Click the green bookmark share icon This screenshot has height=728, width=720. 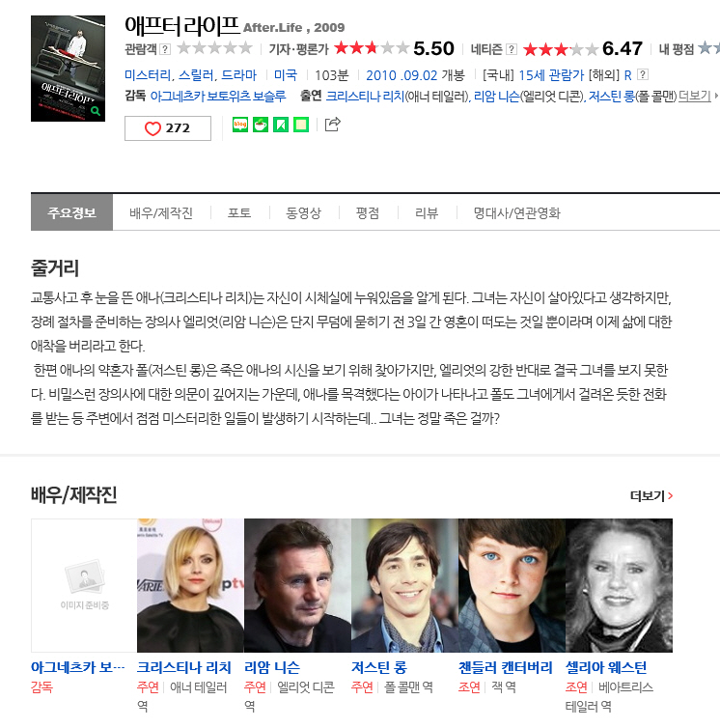click(x=281, y=125)
